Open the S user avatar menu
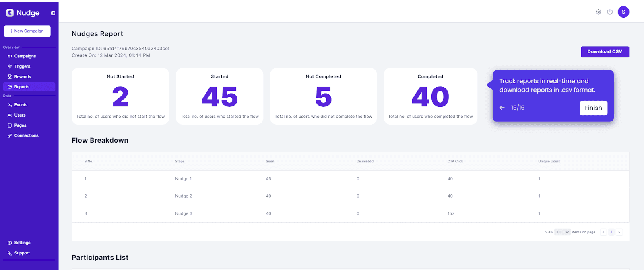 coord(623,12)
